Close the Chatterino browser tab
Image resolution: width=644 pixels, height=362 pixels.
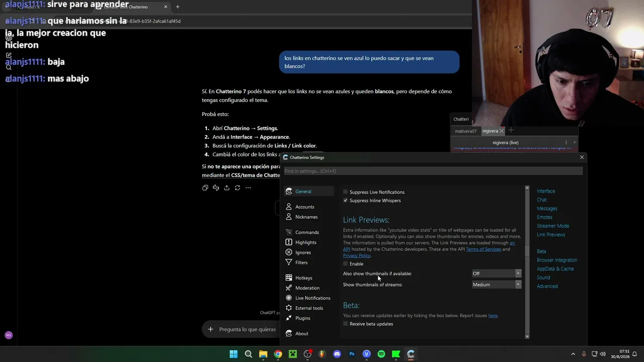(x=166, y=7)
